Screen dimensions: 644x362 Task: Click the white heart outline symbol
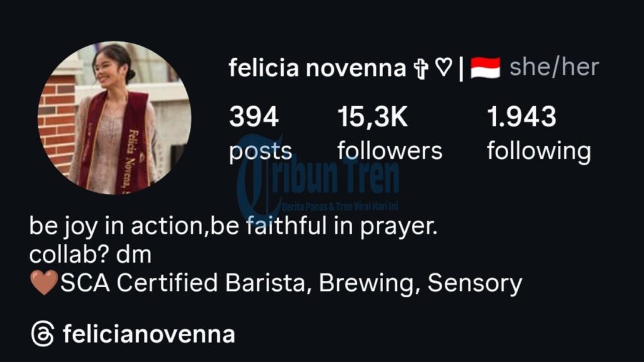pyautogui.click(x=443, y=67)
